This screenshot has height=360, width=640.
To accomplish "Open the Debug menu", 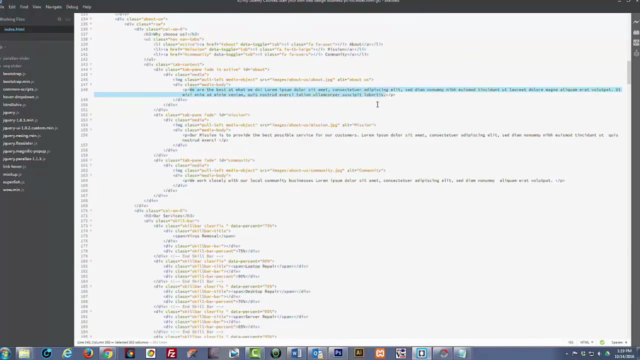I will (x=72, y=7).
